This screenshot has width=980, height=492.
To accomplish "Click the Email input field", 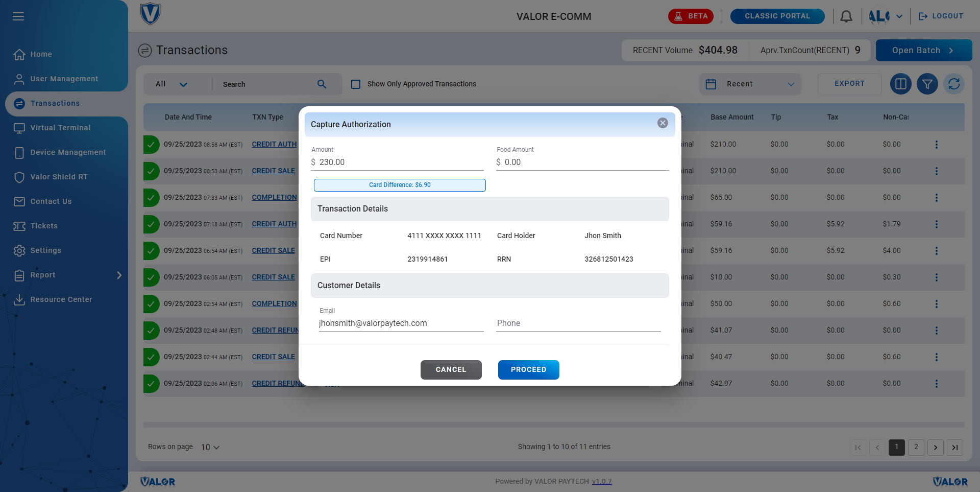I will pyautogui.click(x=401, y=323).
